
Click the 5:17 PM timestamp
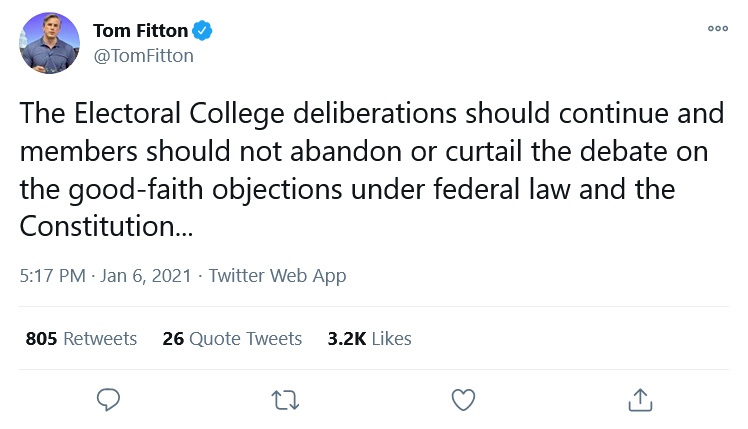point(52,276)
